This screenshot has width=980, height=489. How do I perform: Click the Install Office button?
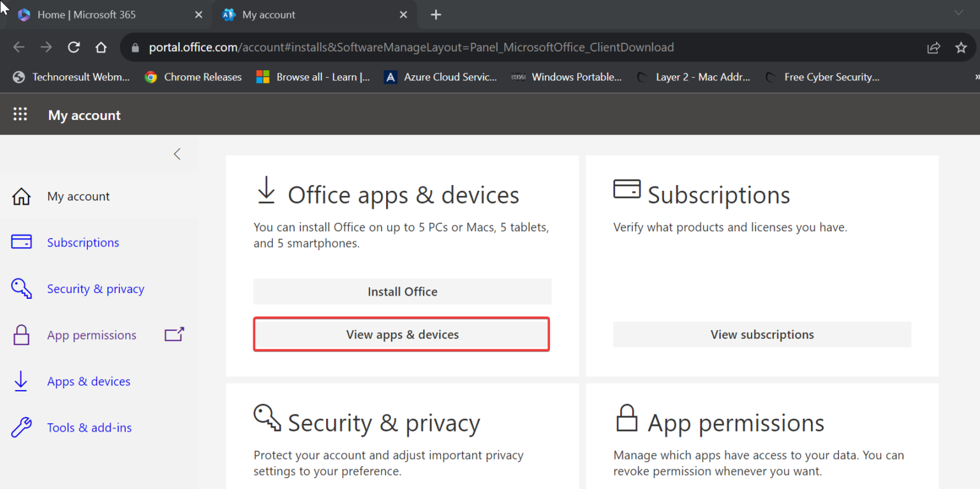[402, 291]
